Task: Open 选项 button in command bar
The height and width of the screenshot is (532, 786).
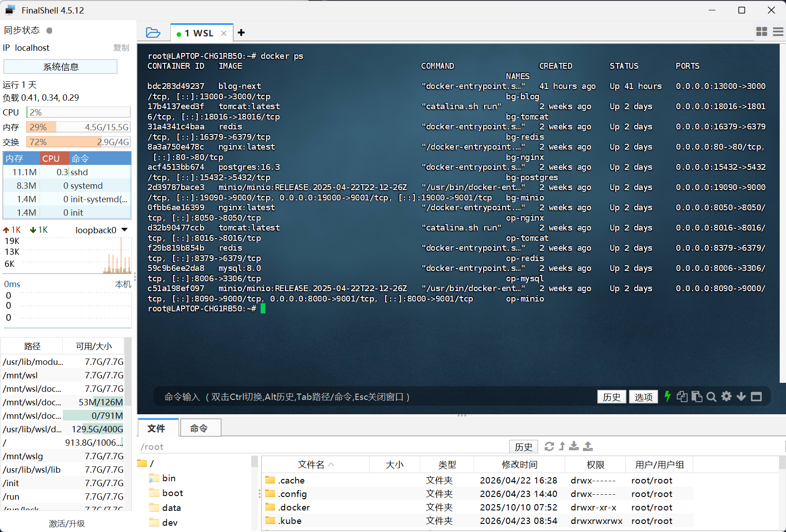Action: [x=644, y=397]
